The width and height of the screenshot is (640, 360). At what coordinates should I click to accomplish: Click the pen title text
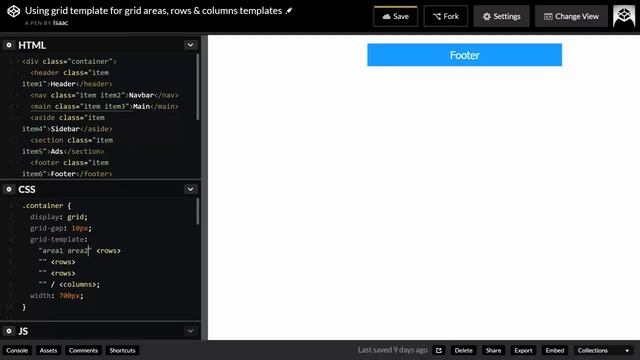point(153,11)
